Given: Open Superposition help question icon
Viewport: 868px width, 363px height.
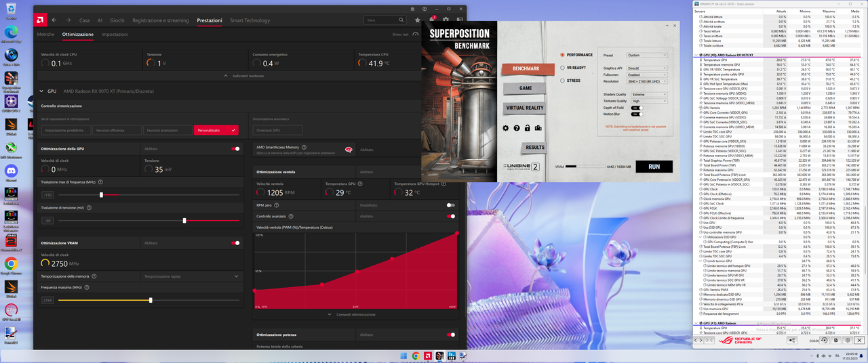Looking at the screenshot, I should pos(517,128).
